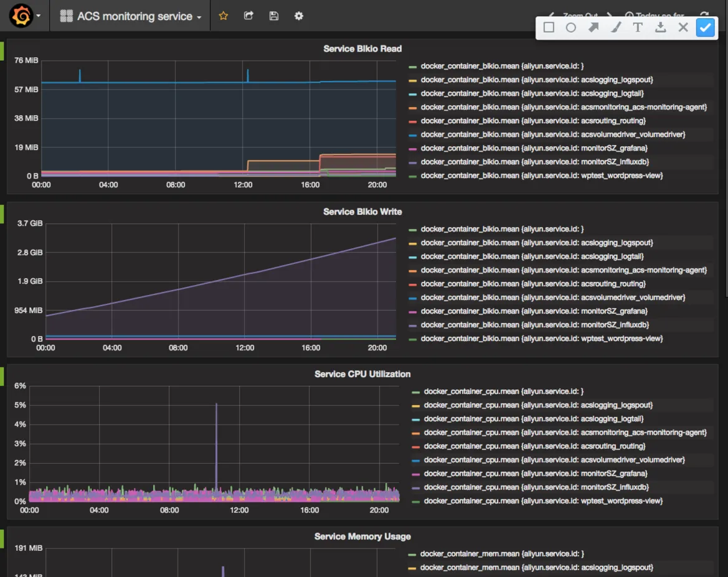The height and width of the screenshot is (577, 728).
Task: Confirm the screenshot with the blue checkmark
Action: 705,27
